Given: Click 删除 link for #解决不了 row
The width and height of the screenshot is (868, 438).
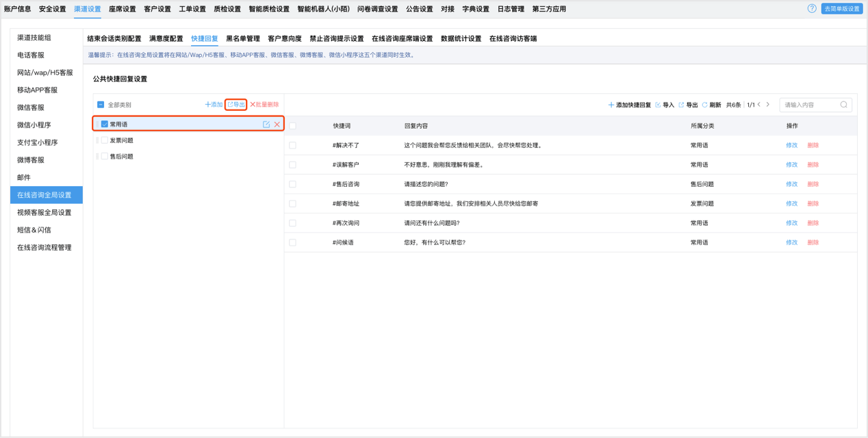Looking at the screenshot, I should pos(813,145).
